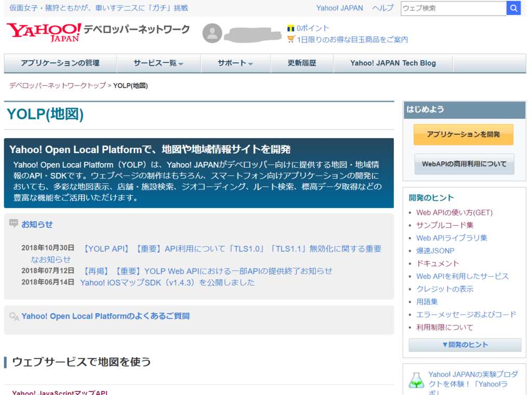
Task: Click the user avatar profile icon
Action: point(212,33)
